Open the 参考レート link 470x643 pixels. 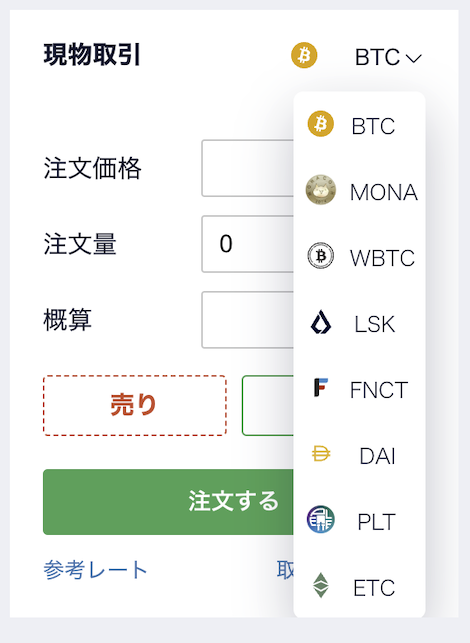[95, 570]
